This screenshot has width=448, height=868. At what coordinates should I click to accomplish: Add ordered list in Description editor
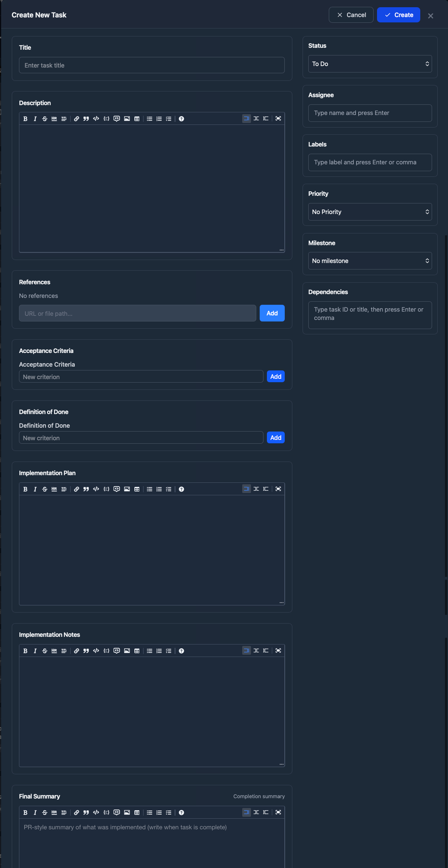(159, 119)
